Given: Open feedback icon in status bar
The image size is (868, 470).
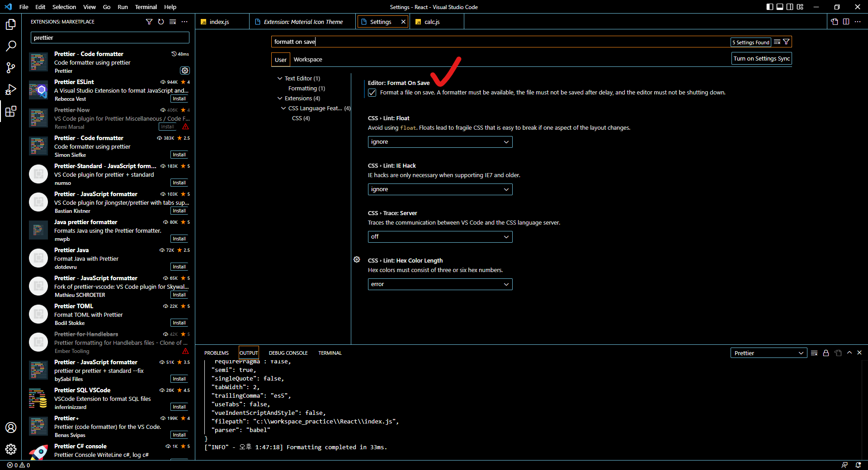Looking at the screenshot, I should pyautogui.click(x=844, y=465).
